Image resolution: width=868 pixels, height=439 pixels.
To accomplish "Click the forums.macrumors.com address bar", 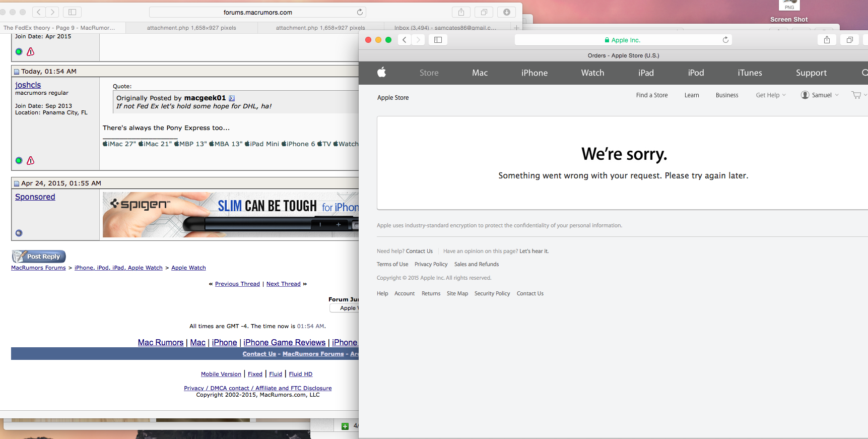I will pyautogui.click(x=257, y=12).
